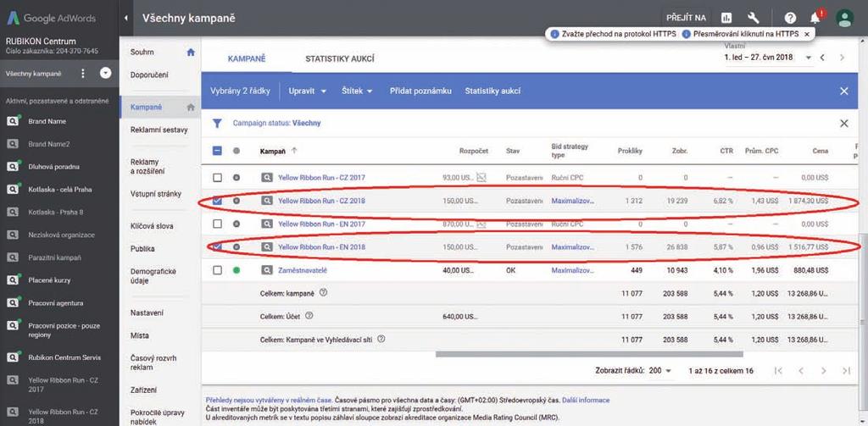Click search icon of Brand Name sidebar campaign
The image size is (868, 426).
pyautogui.click(x=13, y=121)
